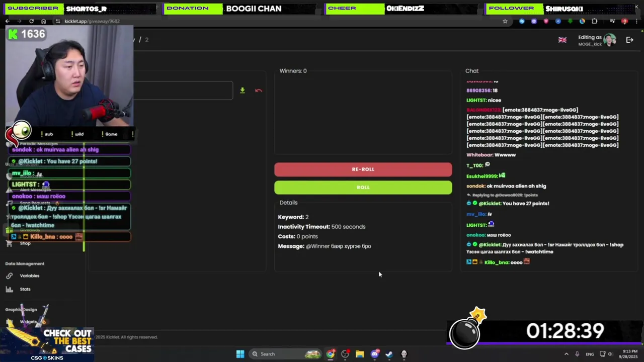Image resolution: width=644 pixels, height=362 pixels.
Task: Bookmark this page with the star icon
Action: coord(505,21)
